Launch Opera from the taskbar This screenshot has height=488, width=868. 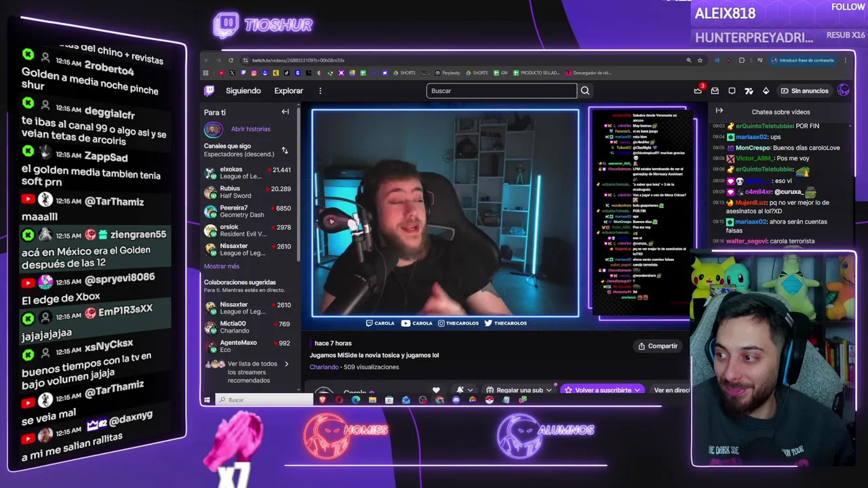[339, 400]
